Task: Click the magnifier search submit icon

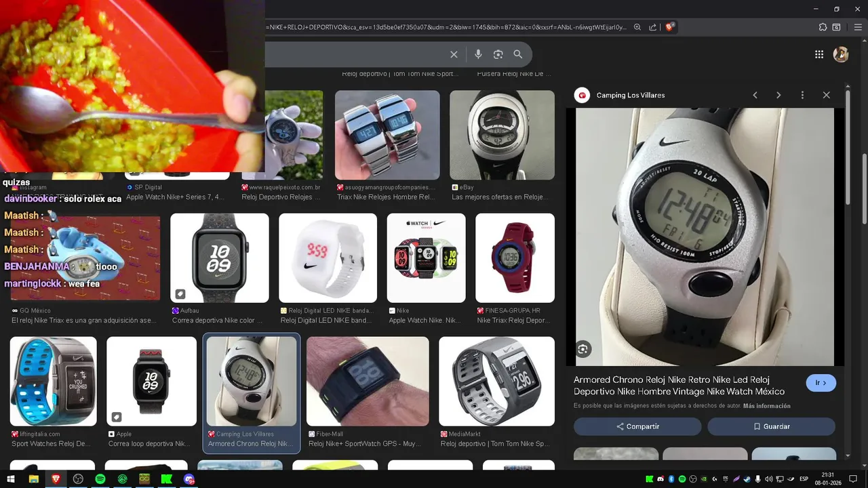Action: click(518, 54)
